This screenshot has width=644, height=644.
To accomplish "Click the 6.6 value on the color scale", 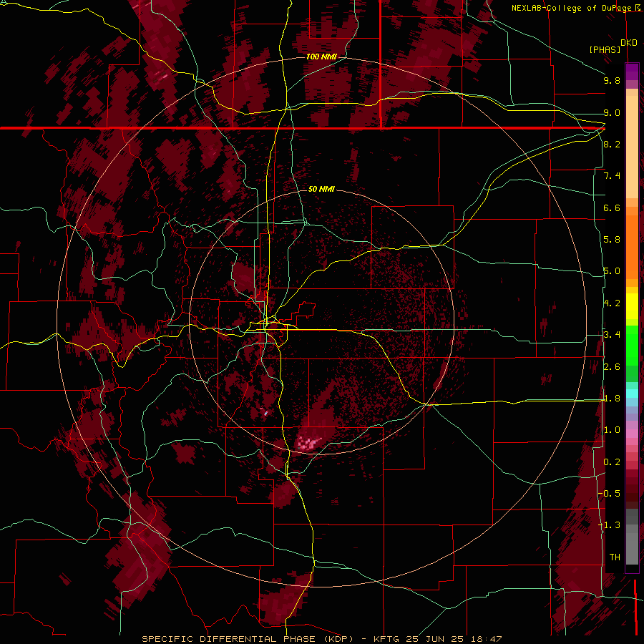I will click(x=612, y=208).
